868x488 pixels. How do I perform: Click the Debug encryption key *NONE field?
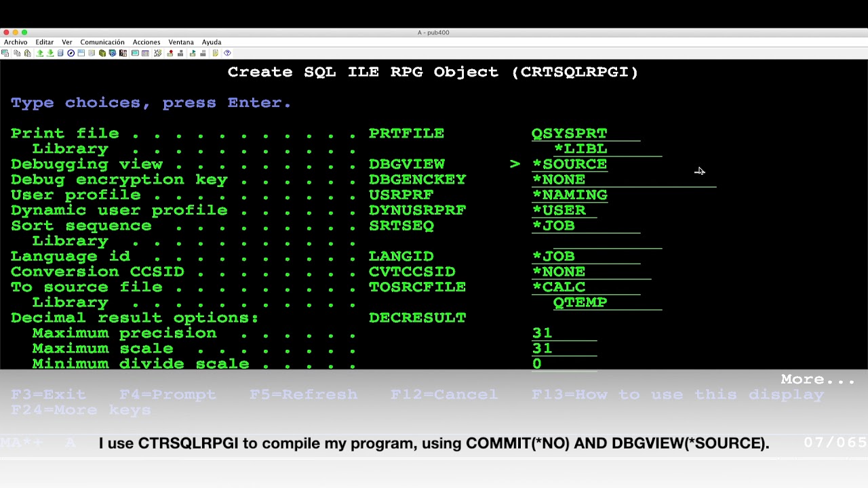pyautogui.click(x=624, y=180)
